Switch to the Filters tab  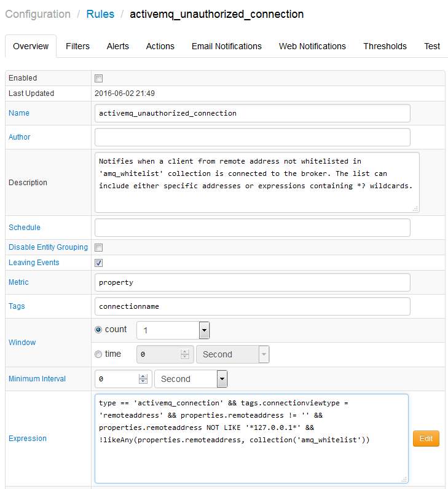click(x=77, y=46)
